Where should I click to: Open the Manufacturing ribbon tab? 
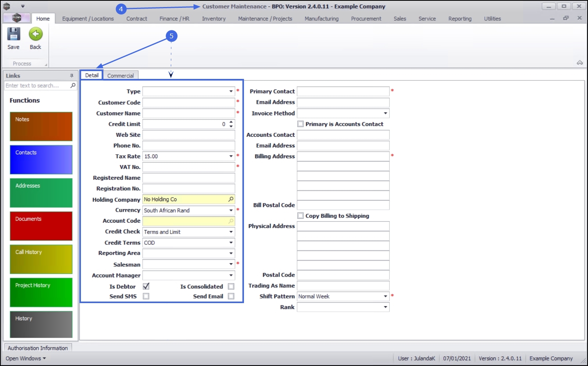point(322,18)
